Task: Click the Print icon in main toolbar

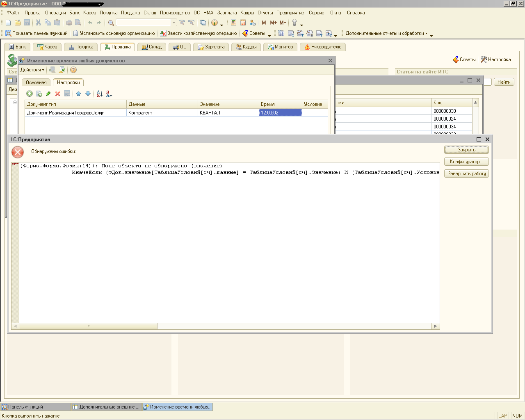Action: tap(69, 23)
